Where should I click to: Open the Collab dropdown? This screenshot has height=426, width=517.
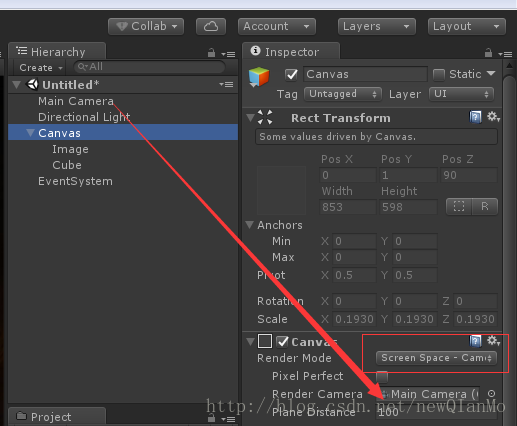(146, 26)
